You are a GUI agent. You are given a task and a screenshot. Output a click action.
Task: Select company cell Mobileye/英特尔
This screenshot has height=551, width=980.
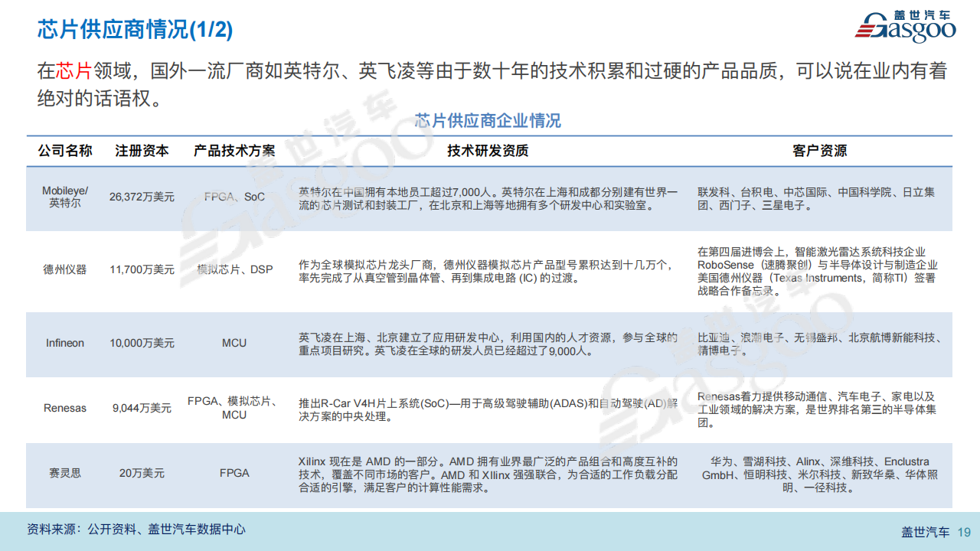[x=65, y=197]
